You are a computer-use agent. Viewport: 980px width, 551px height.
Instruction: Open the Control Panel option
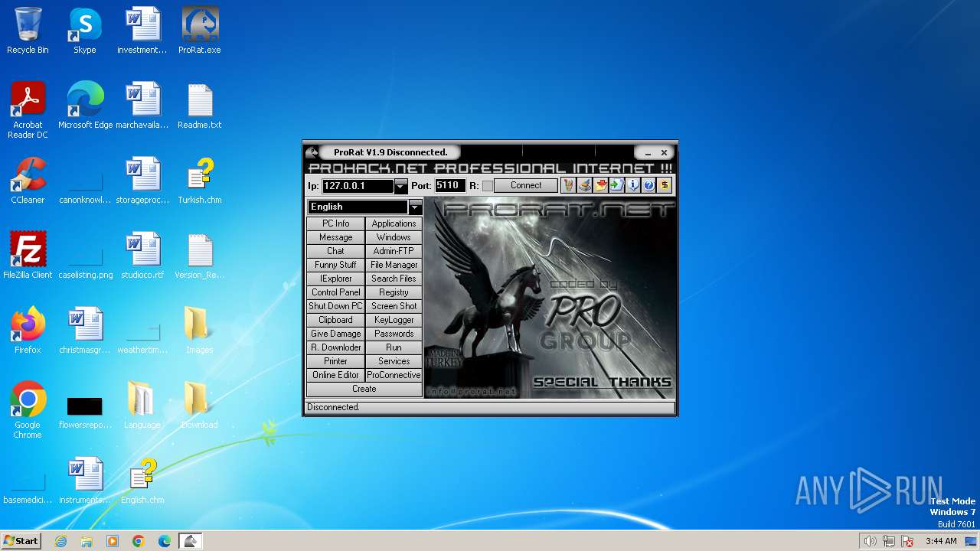click(x=335, y=292)
